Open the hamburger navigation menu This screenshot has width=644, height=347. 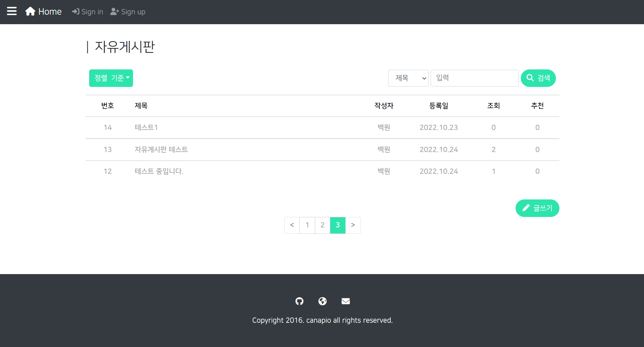click(12, 11)
